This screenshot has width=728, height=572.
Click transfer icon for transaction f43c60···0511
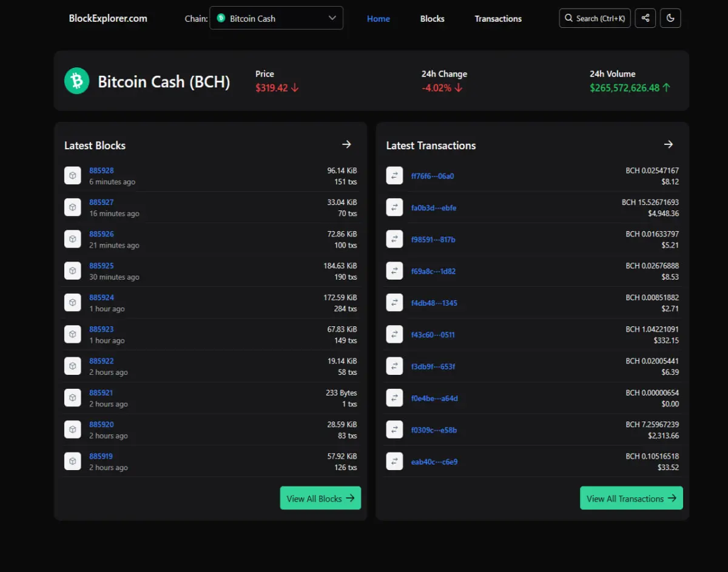point(394,334)
